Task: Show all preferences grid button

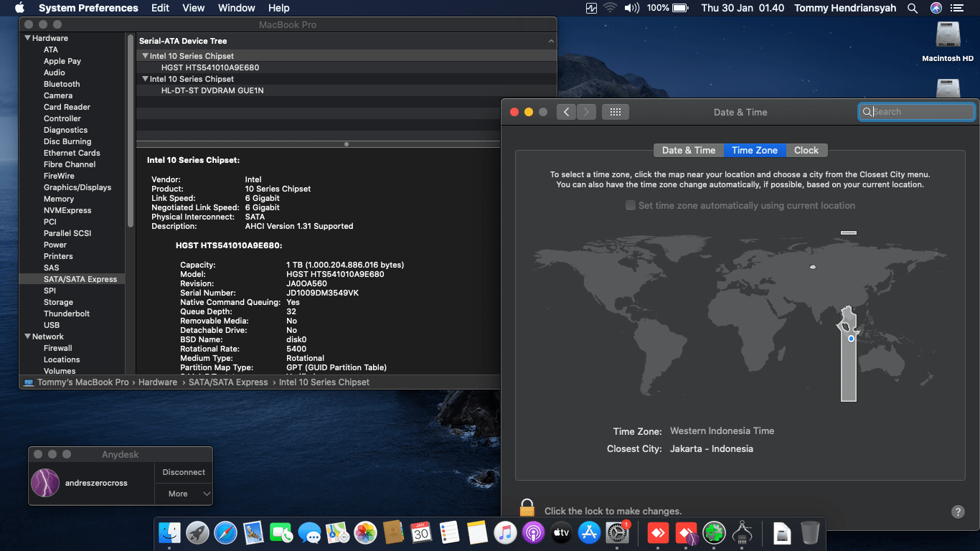Action: [x=615, y=112]
